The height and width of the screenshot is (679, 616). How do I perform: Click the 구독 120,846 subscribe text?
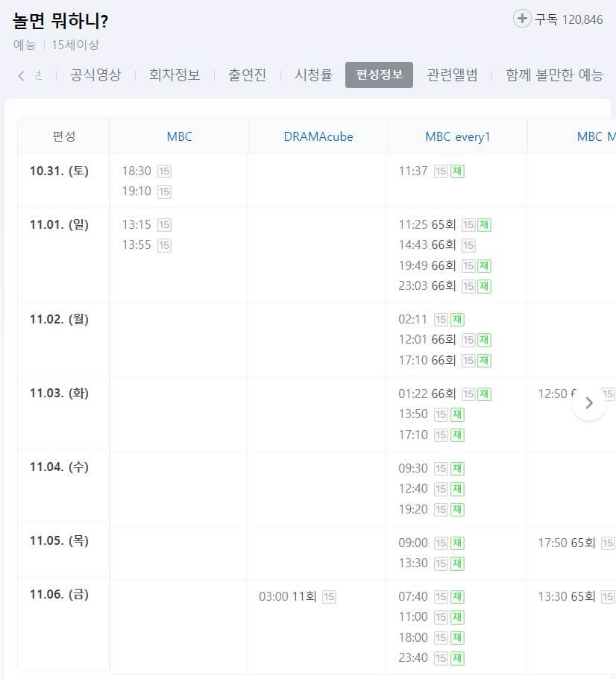point(569,19)
